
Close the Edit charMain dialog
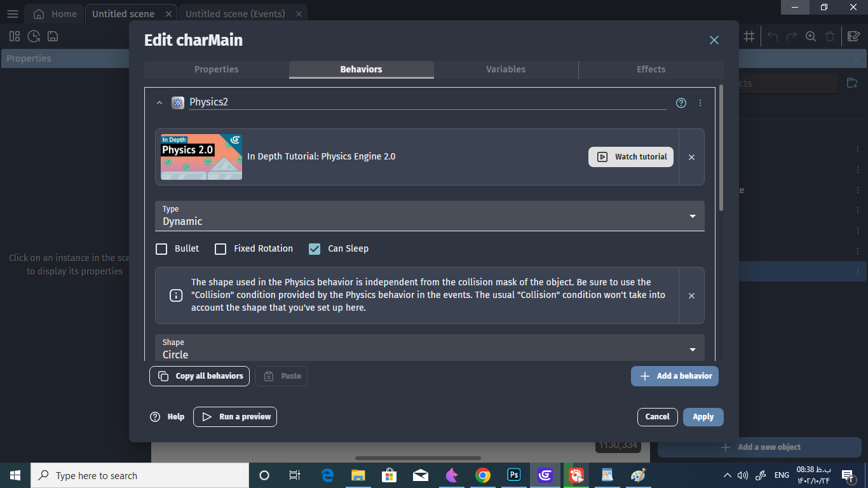coord(714,40)
